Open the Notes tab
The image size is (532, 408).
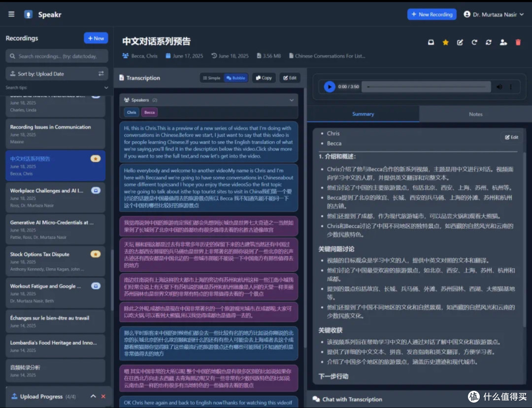coord(476,114)
